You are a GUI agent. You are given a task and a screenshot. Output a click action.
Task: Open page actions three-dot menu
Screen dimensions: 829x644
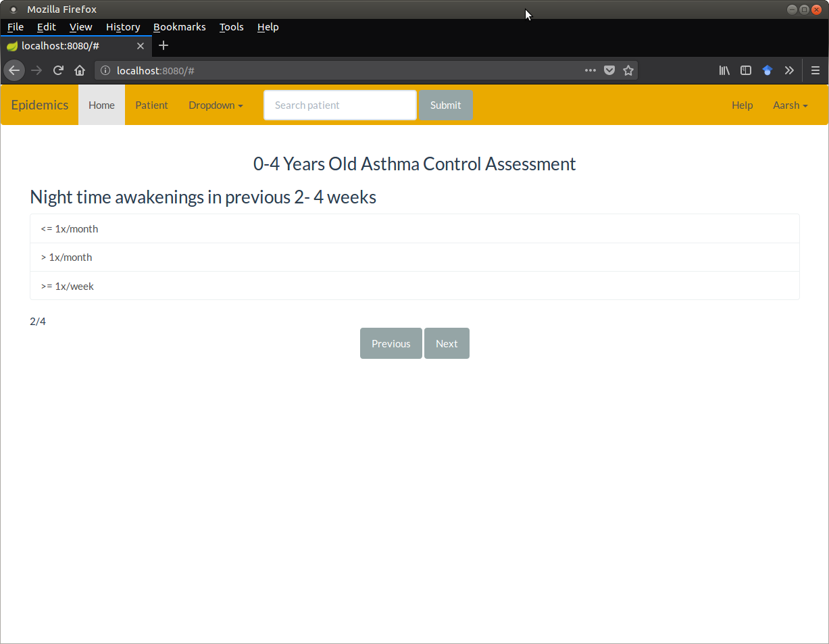pos(590,70)
